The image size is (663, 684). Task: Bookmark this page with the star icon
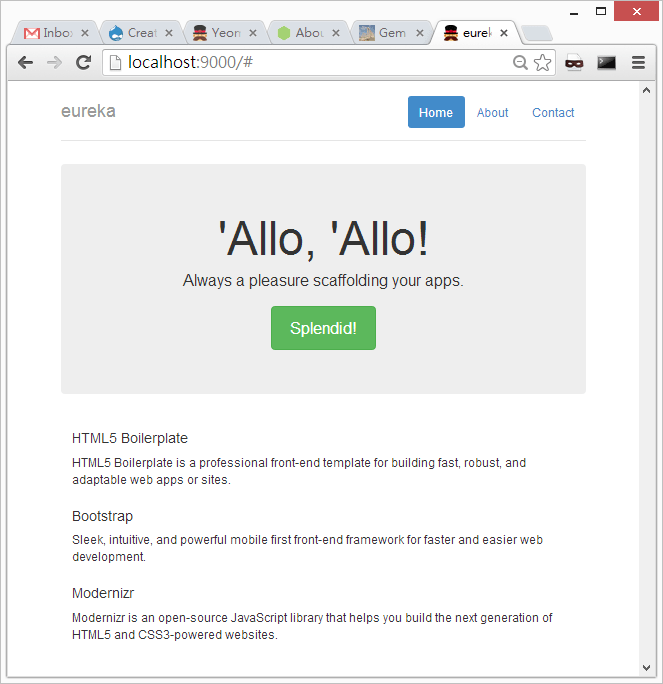[x=542, y=63]
